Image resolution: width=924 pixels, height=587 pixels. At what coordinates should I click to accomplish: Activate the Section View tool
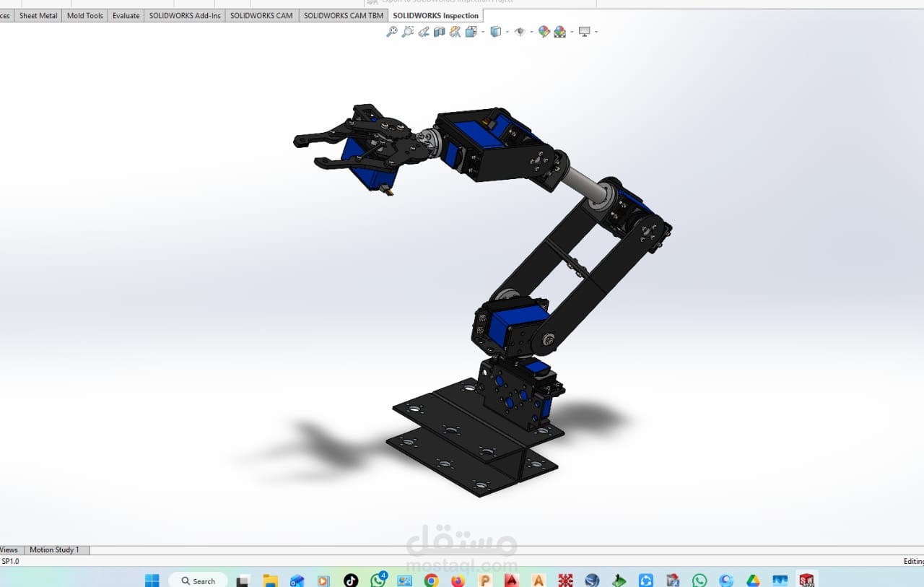439,32
